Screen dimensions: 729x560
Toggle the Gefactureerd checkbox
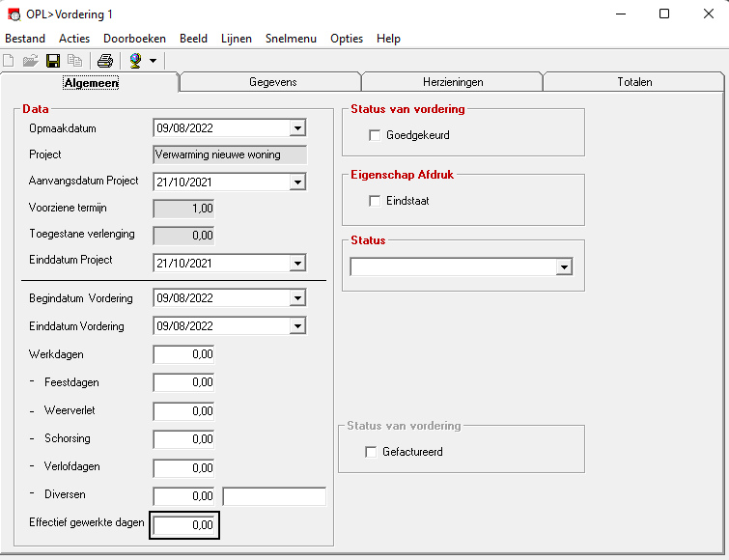pos(371,452)
